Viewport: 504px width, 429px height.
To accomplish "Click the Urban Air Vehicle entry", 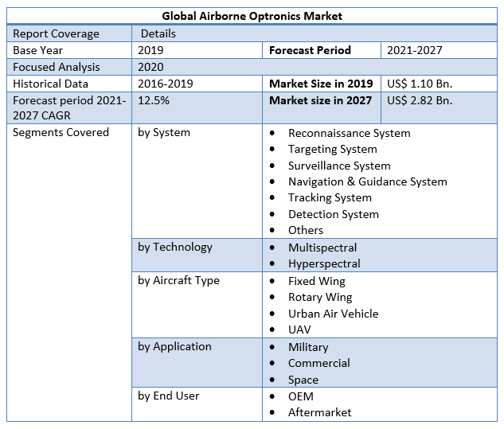I will (x=333, y=314).
